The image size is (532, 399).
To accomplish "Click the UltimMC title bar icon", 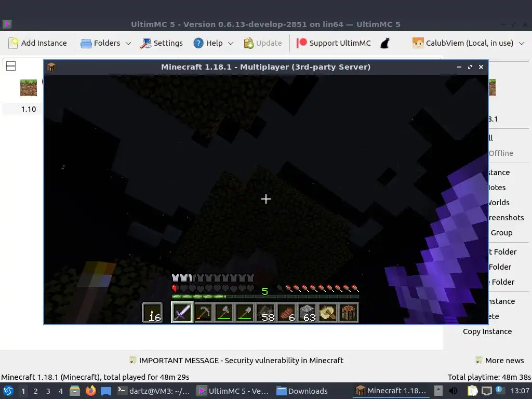I will tap(7, 24).
